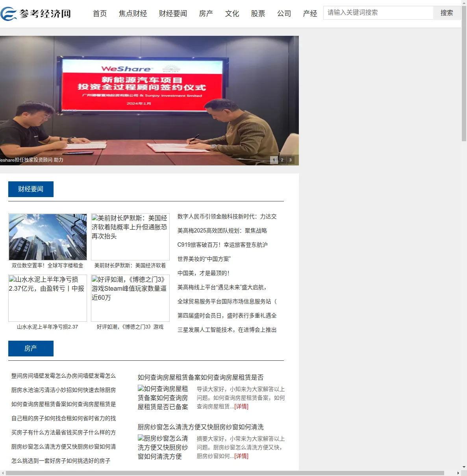Open the skyscraper office building thumbnail

click(x=48, y=237)
